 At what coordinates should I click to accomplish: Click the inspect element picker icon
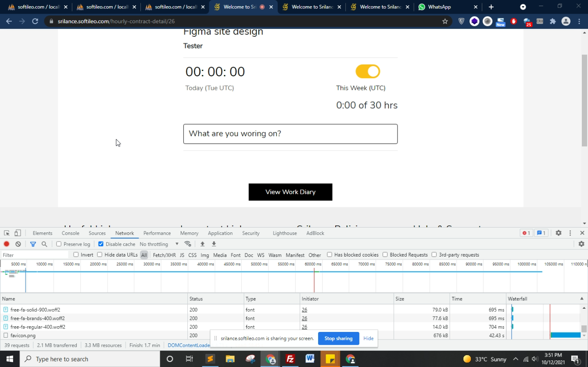tap(7, 233)
